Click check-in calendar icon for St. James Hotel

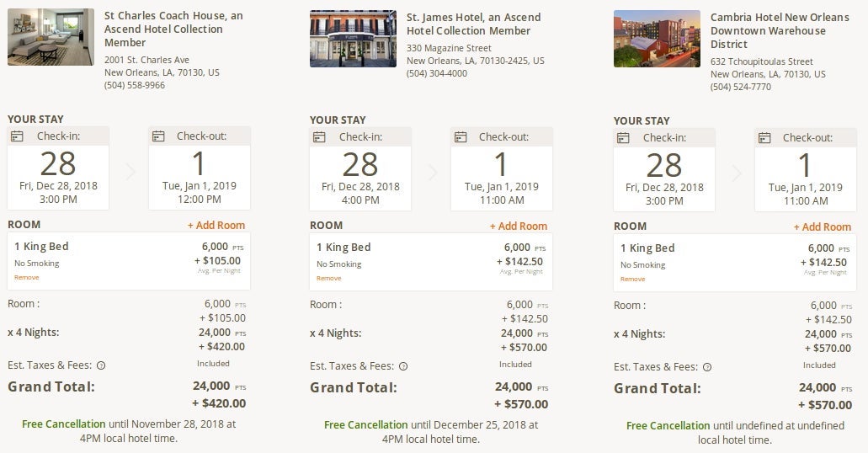pyautogui.click(x=319, y=137)
